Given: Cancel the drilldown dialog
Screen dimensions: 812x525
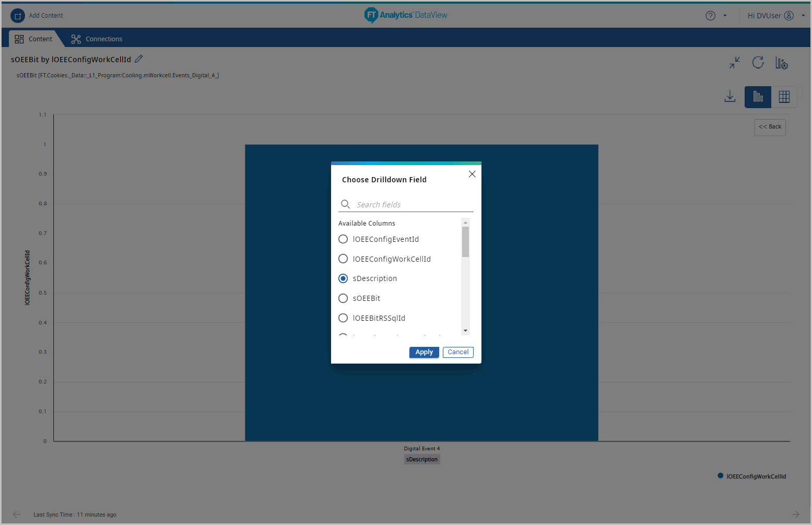Looking at the screenshot, I should click(x=458, y=352).
